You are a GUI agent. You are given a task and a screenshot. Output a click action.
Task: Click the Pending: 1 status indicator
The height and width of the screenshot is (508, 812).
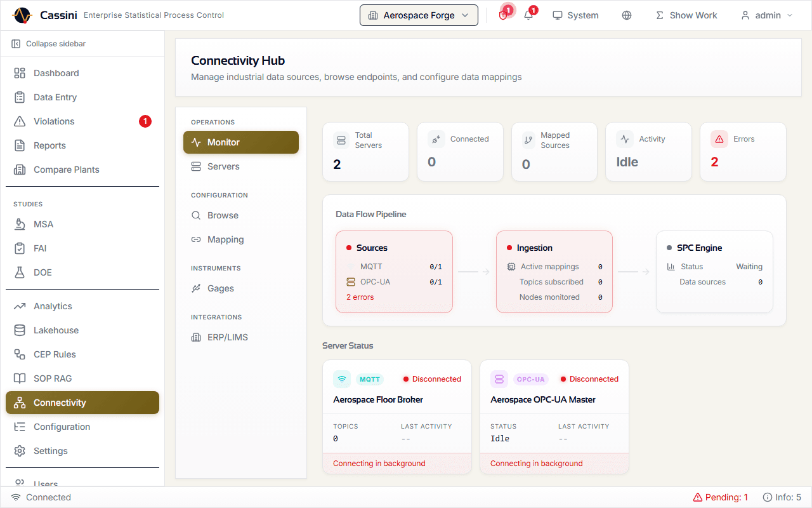[x=721, y=497]
